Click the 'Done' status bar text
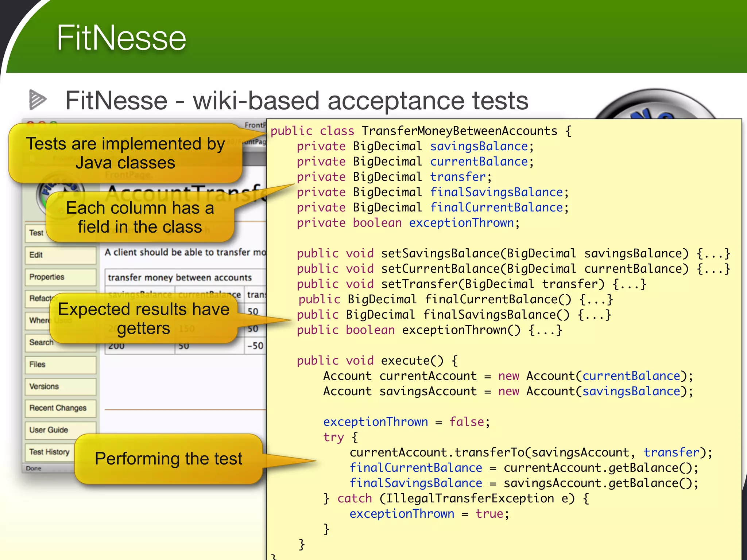Screen dimensions: 747x560 34,468
